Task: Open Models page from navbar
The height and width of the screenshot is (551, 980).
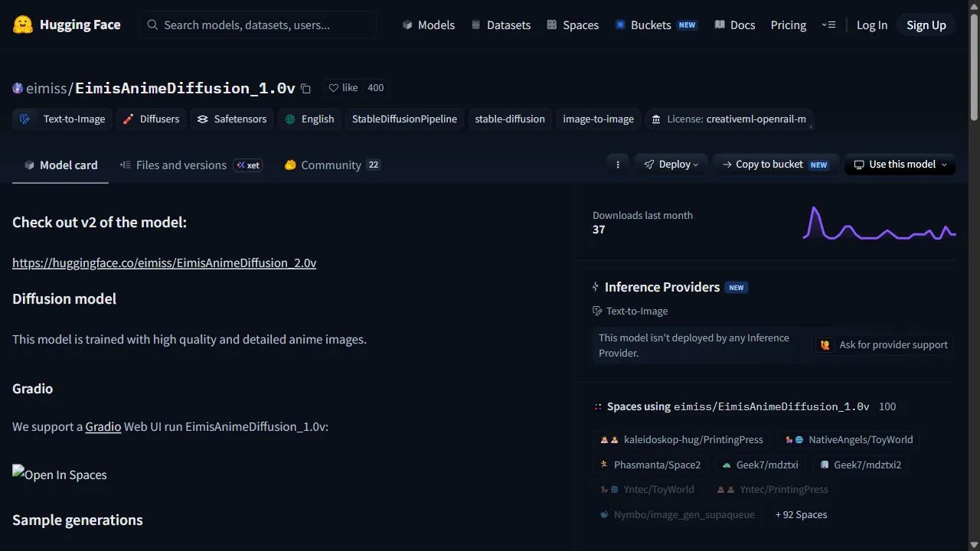Action: [429, 25]
